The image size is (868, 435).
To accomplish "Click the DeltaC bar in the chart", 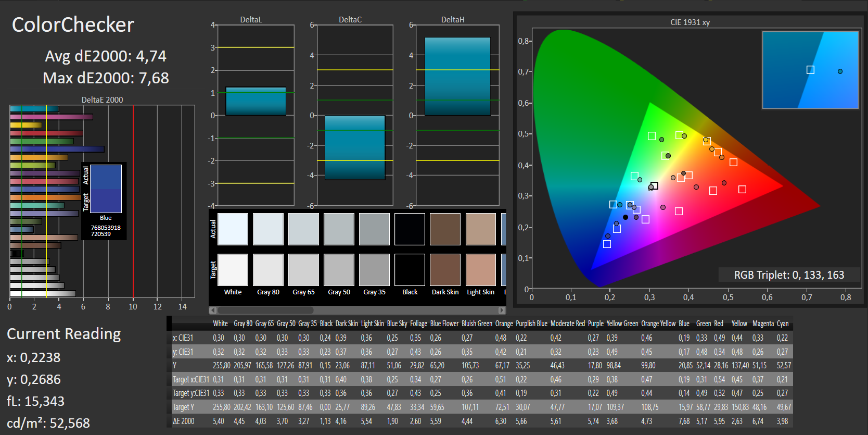I will (x=355, y=147).
